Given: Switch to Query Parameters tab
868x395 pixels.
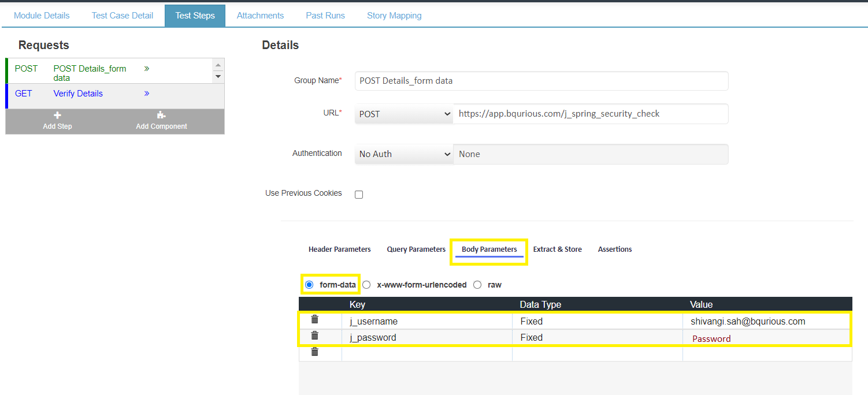Looking at the screenshot, I should pos(416,249).
